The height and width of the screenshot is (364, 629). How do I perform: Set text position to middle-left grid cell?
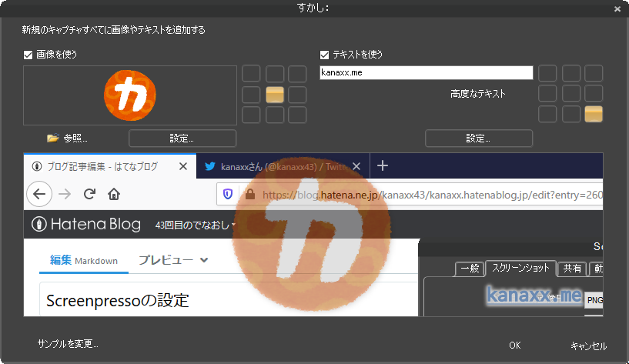coord(547,93)
